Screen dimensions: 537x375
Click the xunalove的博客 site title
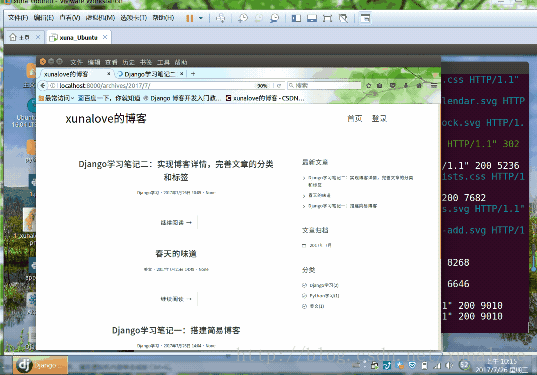tap(106, 118)
